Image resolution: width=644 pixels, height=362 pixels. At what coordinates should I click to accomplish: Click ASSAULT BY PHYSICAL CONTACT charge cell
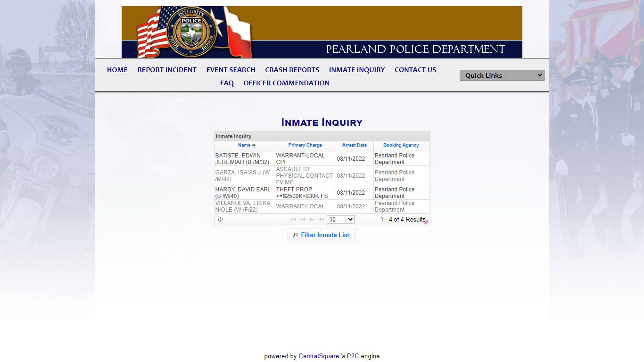(305, 176)
